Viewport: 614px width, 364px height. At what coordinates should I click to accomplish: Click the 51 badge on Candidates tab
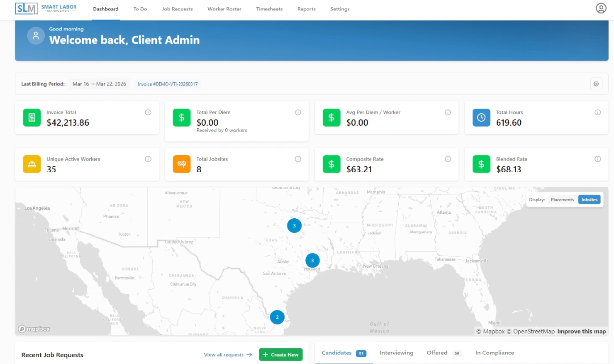pyautogui.click(x=361, y=354)
